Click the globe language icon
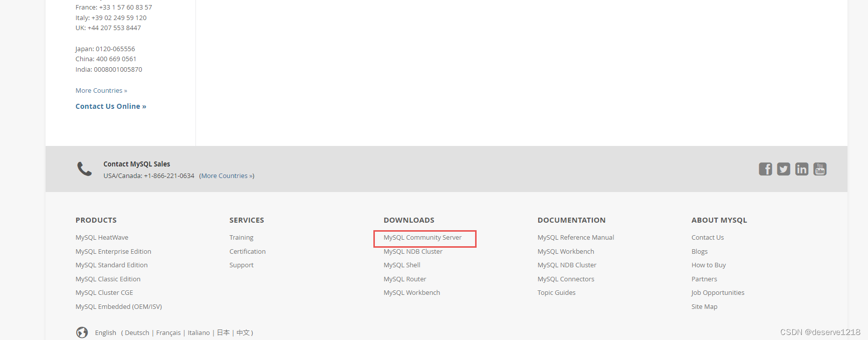Screen dimensions: 868x340 coord(82,332)
